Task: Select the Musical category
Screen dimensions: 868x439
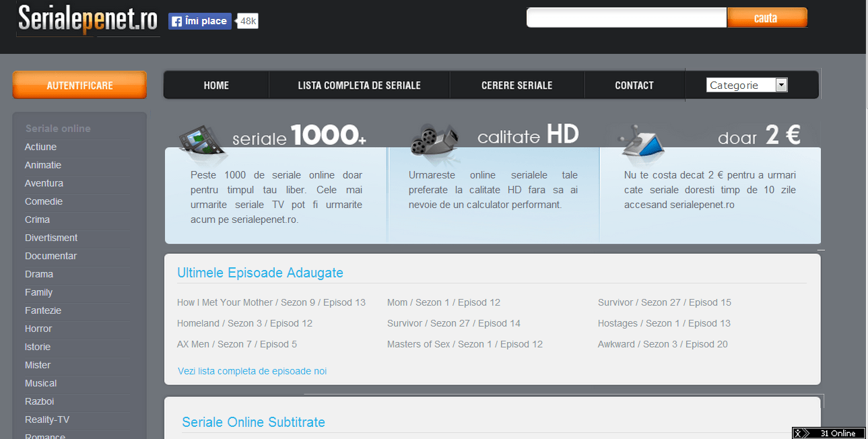Action: [x=40, y=383]
